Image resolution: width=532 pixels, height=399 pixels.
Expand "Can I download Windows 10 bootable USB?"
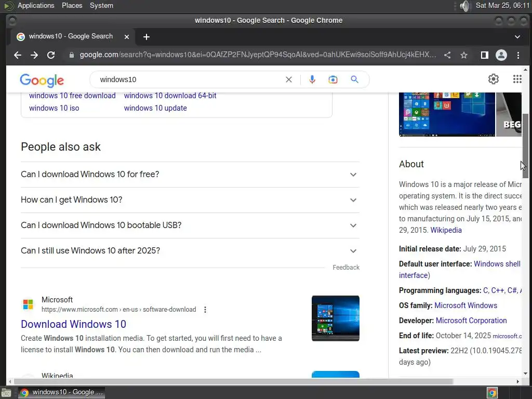tap(190, 225)
